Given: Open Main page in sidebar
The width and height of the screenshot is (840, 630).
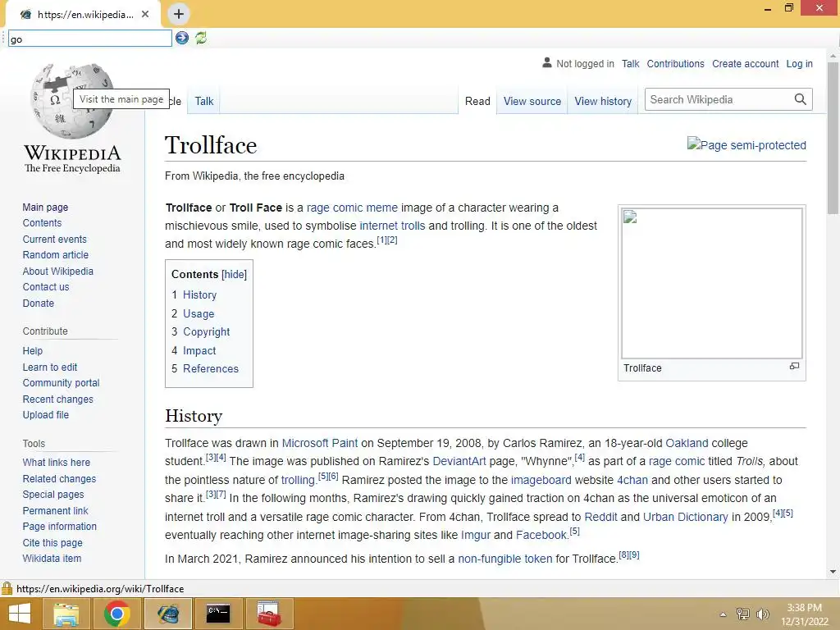Looking at the screenshot, I should [45, 208].
